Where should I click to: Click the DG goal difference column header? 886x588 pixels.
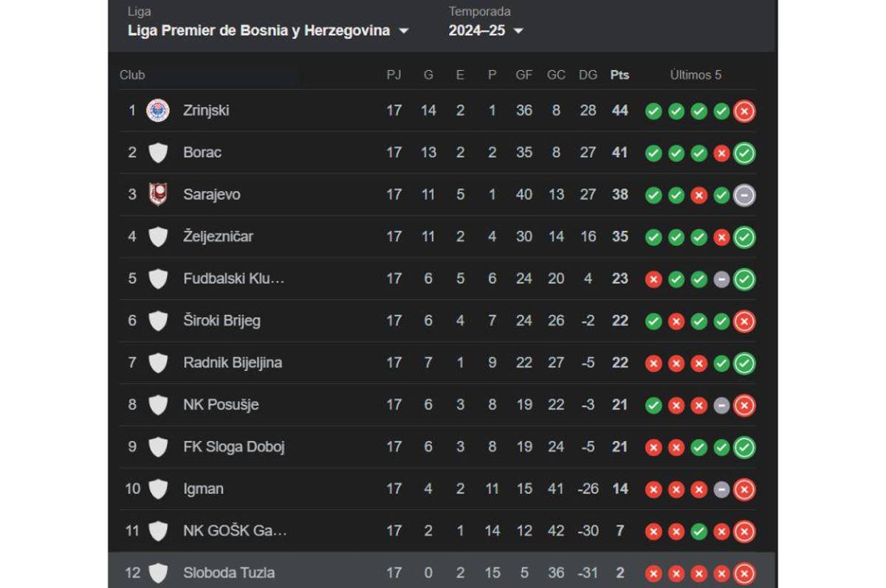point(588,75)
